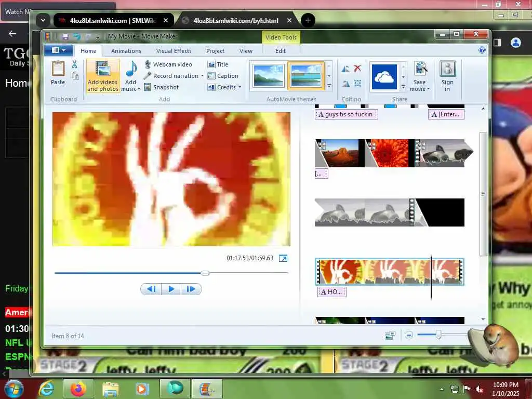This screenshot has width=532, height=399.
Task: Click the Cut scissors icon
Action: (74, 64)
